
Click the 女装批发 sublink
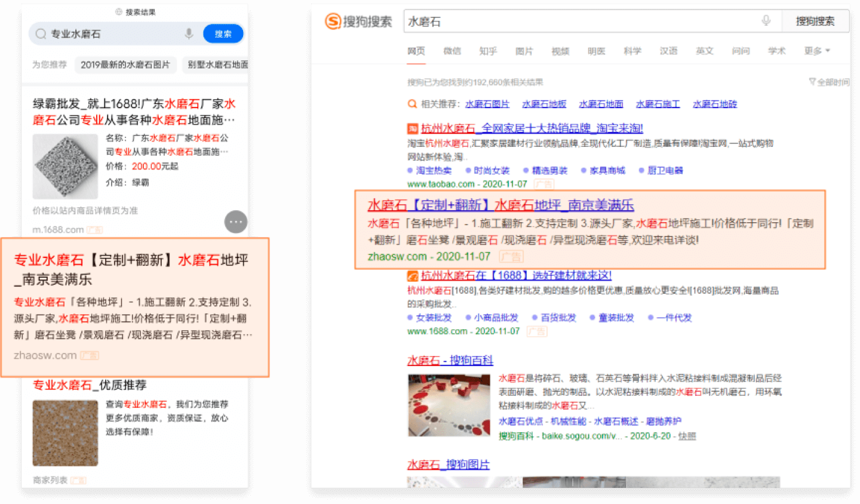click(x=434, y=318)
